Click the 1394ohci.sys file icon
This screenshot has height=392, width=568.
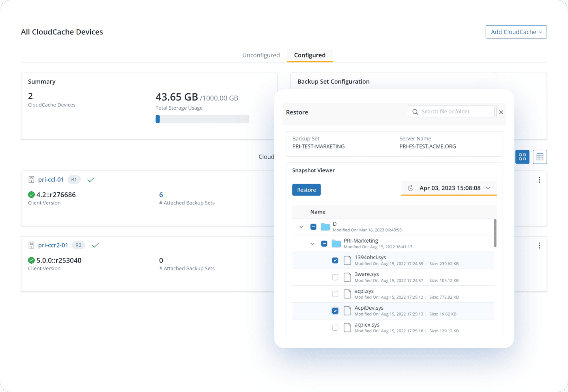347,261
